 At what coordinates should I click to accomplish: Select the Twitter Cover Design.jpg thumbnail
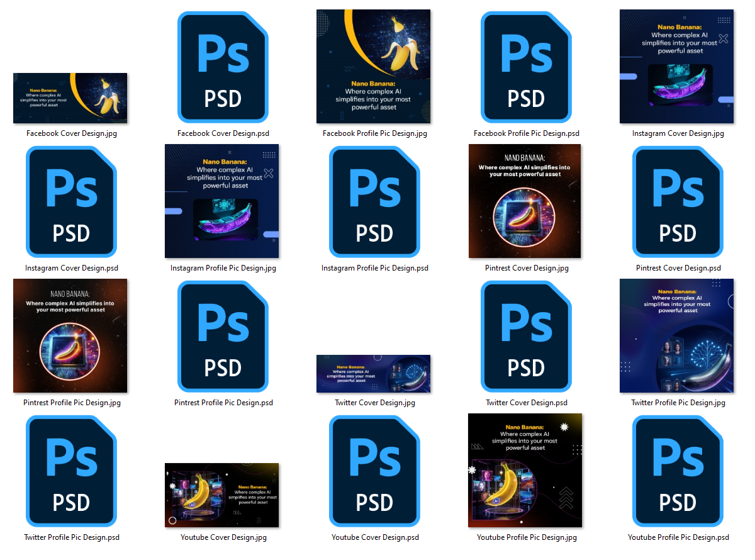point(374,374)
